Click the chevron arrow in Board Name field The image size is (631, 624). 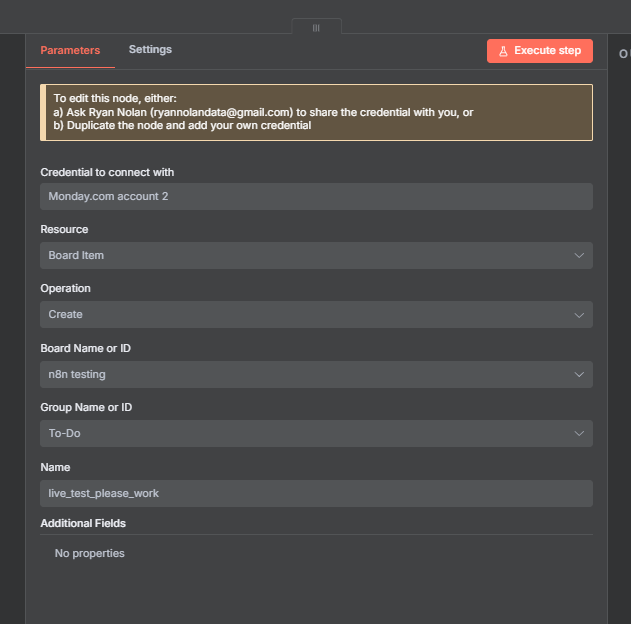(x=579, y=374)
